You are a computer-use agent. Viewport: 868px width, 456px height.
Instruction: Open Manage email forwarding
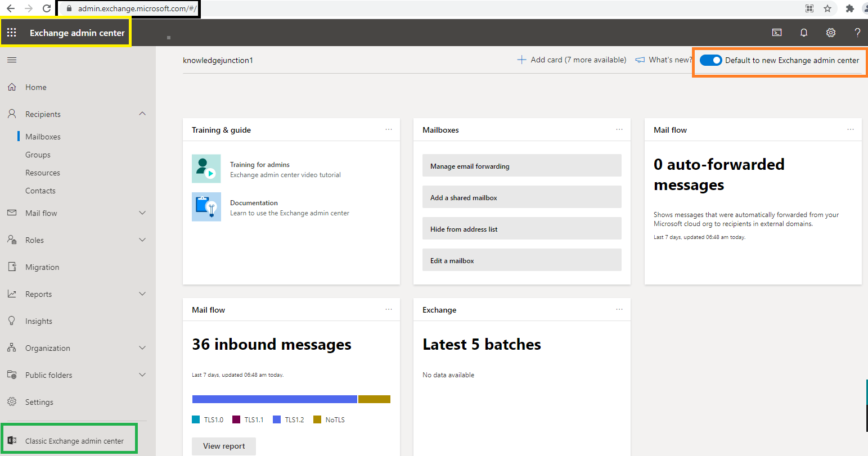click(x=521, y=165)
